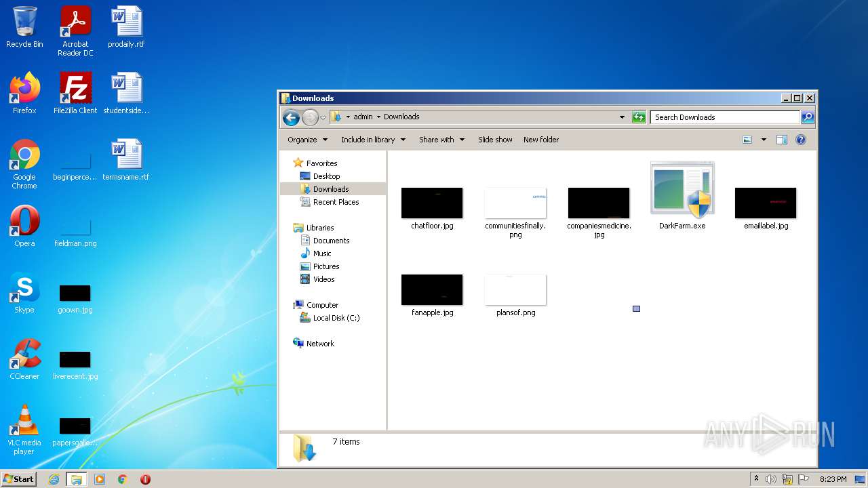Open the Action Center flag icon
The height and width of the screenshot is (488, 868).
click(803, 479)
